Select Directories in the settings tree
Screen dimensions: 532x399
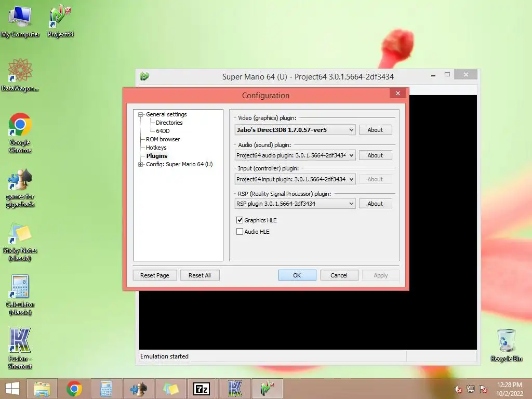click(x=169, y=123)
